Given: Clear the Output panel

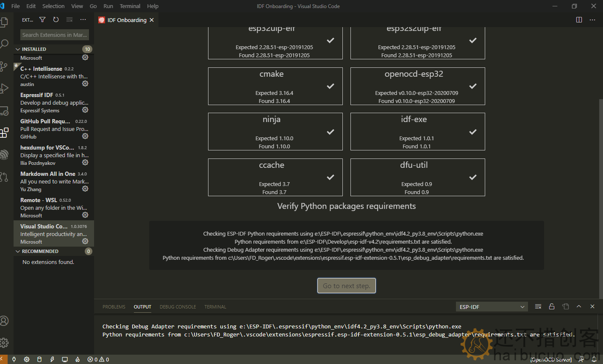Looking at the screenshot, I should (538, 306).
